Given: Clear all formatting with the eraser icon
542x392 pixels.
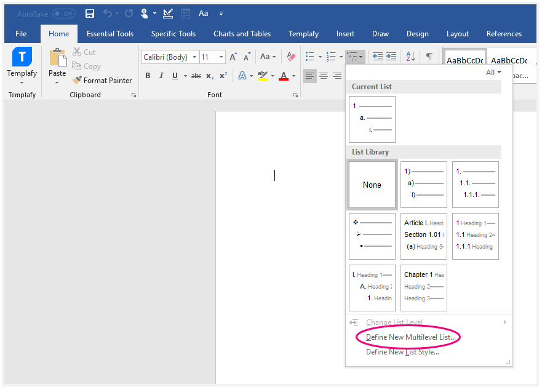Looking at the screenshot, I should [291, 57].
